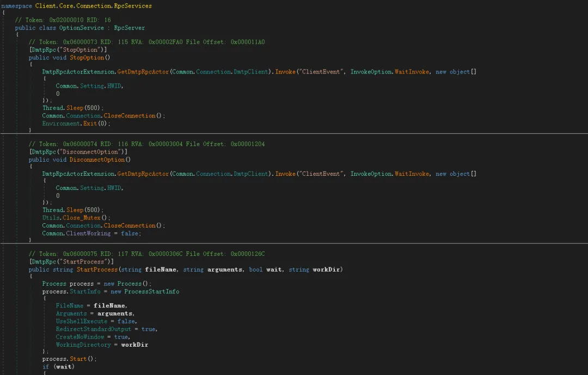Image resolution: width=588 pixels, height=375 pixels.
Task: Click the Client.Core.Connection.RpcServices namespace name
Action: (x=94, y=6)
